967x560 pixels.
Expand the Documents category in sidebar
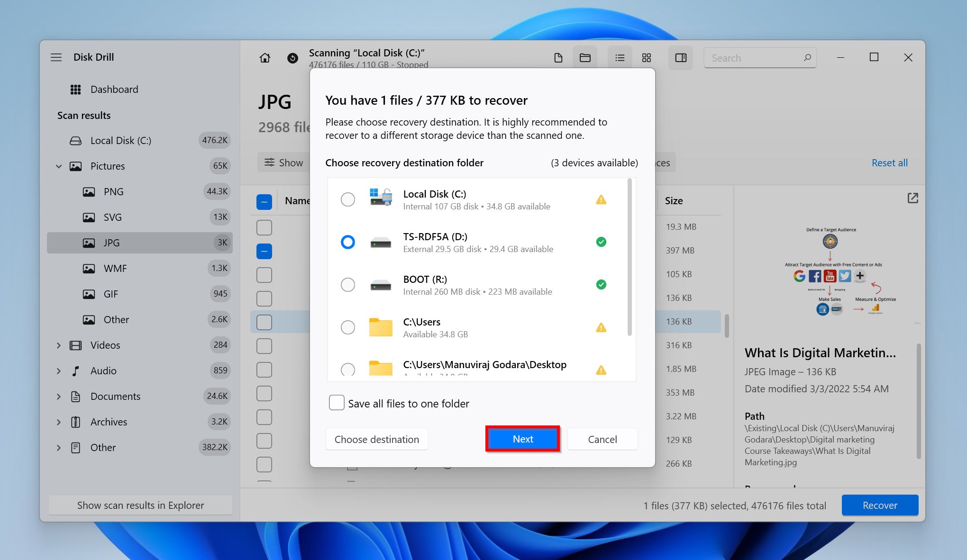point(59,395)
